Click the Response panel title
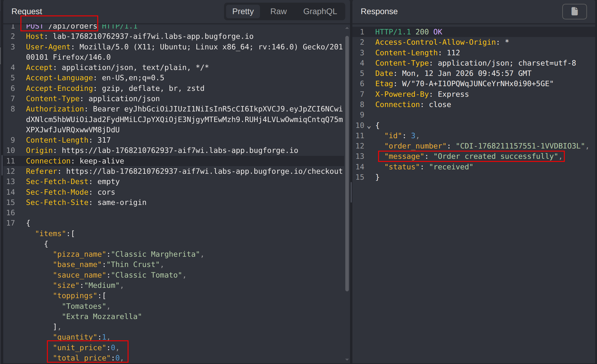The image size is (597, 364). tap(379, 11)
